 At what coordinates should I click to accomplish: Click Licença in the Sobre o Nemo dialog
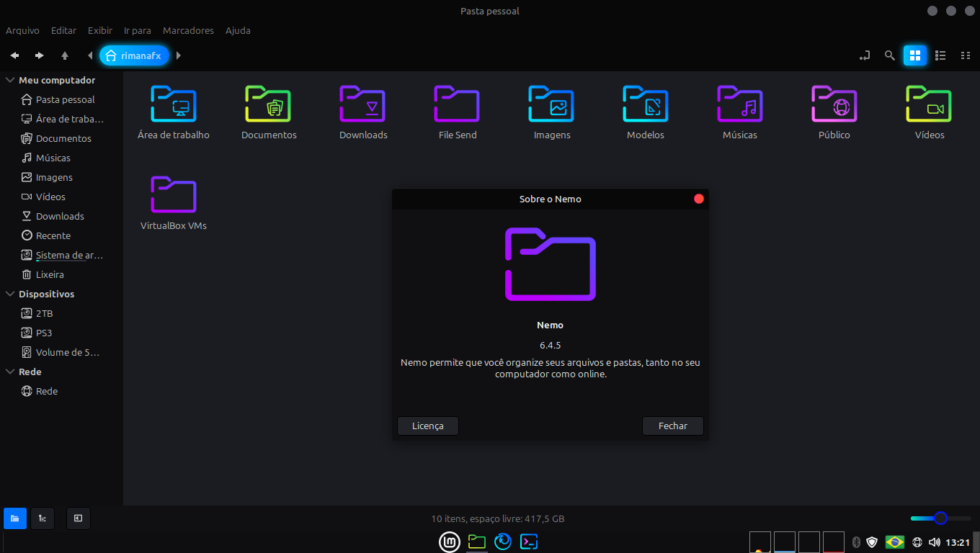coord(428,426)
